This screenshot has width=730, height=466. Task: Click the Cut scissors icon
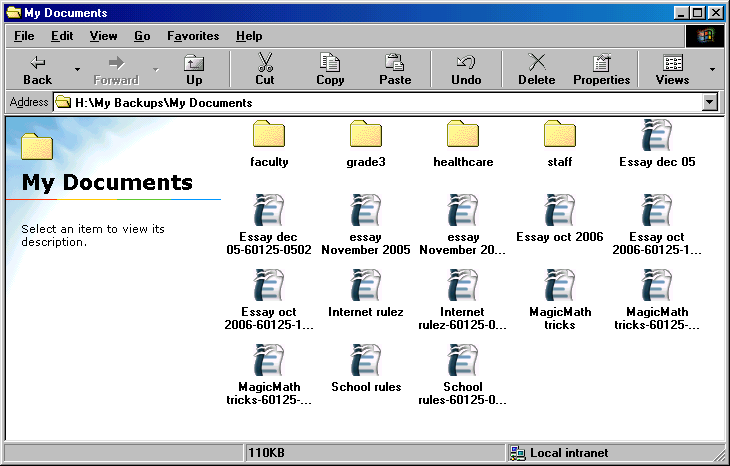[x=265, y=62]
